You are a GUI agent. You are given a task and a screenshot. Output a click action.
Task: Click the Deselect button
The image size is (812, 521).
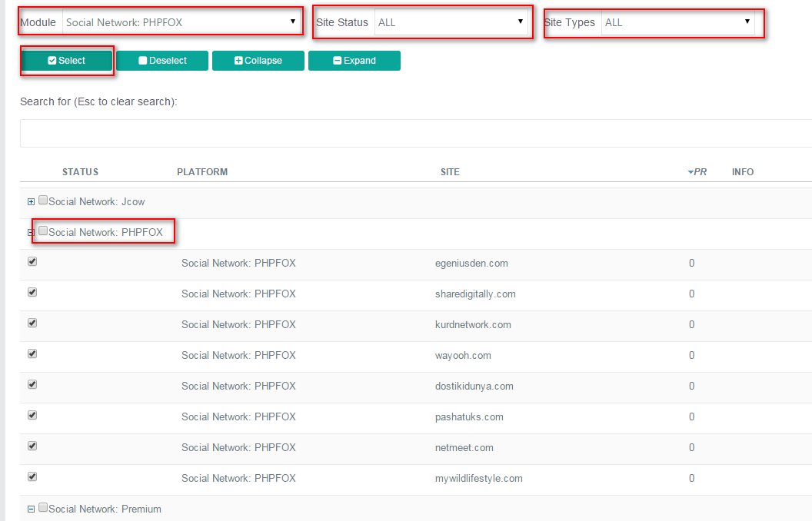162,61
